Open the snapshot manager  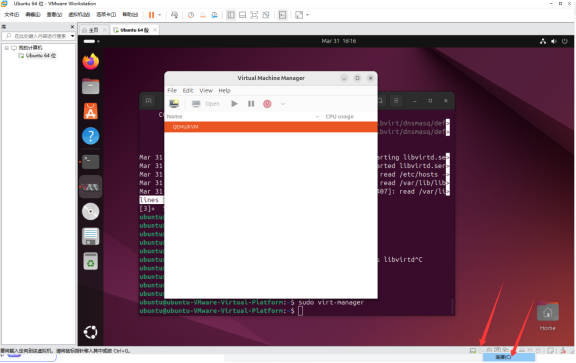[x=214, y=15]
